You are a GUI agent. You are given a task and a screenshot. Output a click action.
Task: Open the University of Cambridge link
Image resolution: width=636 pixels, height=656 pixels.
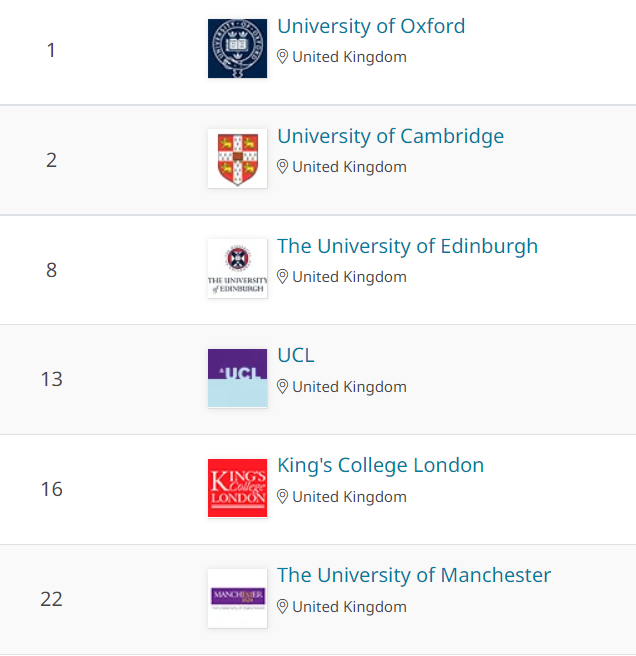[x=391, y=136]
